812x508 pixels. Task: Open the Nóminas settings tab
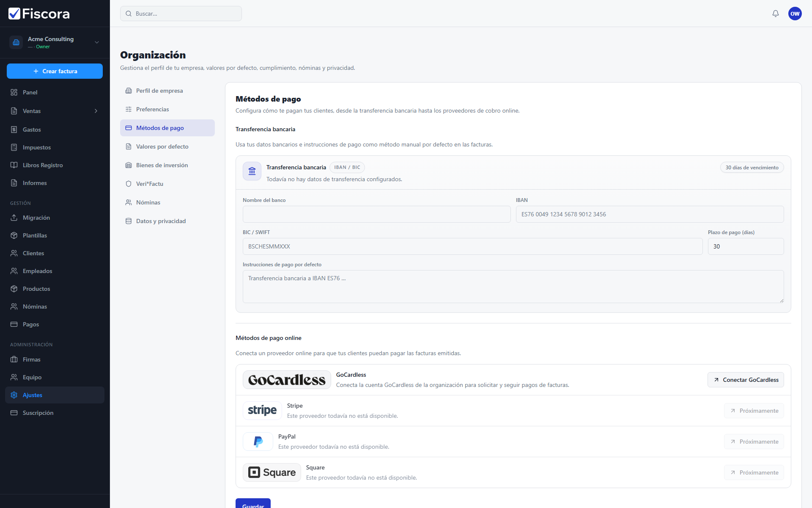click(x=167, y=202)
